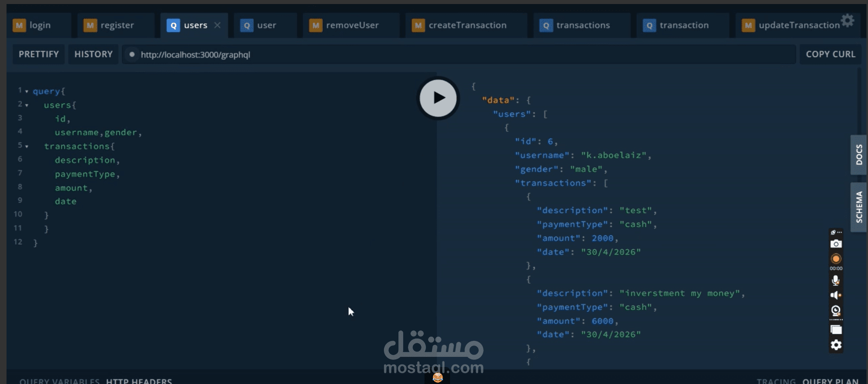Open the createTransaction tab
Screen dimensions: 868x384
(466, 25)
